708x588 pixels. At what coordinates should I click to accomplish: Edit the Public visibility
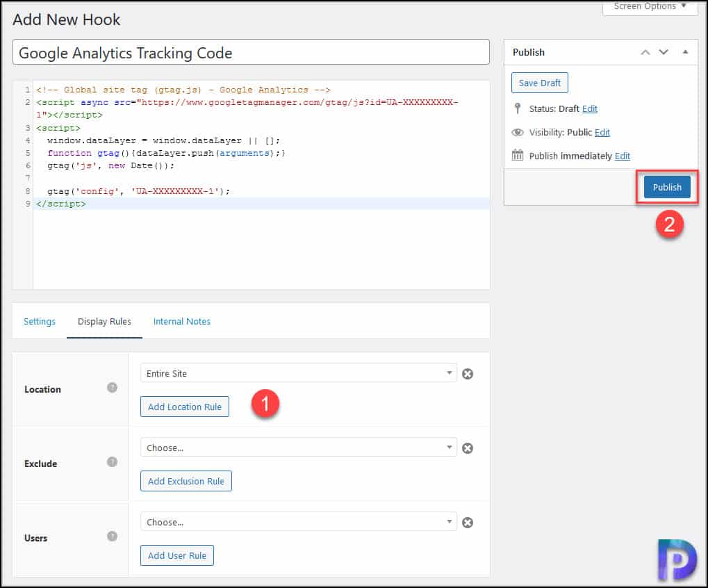(x=602, y=132)
